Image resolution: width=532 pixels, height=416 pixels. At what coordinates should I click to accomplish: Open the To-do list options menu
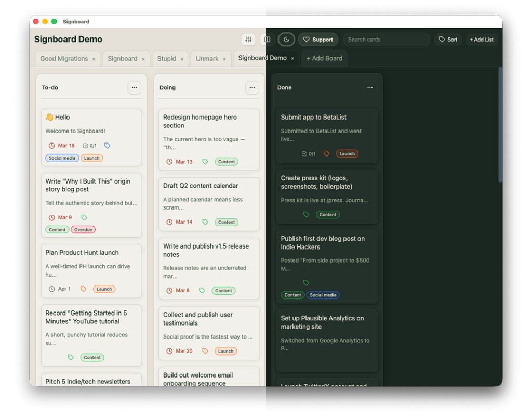tap(135, 88)
